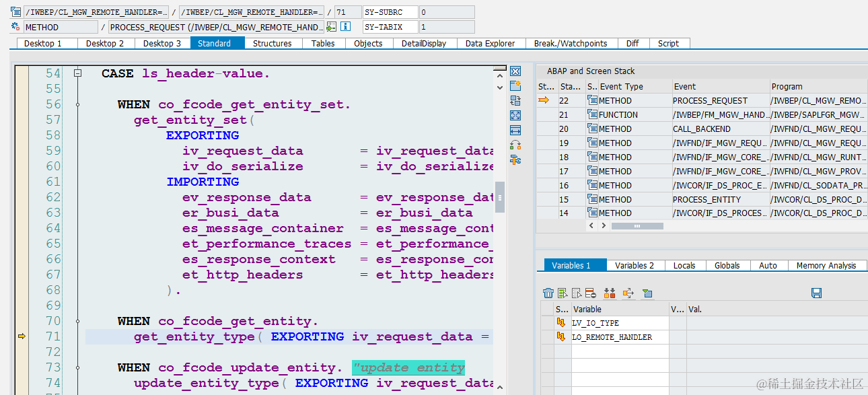Viewport: 868px width, 395px height.
Task: Click the breakpoint margin at line 71
Action: coord(22,336)
